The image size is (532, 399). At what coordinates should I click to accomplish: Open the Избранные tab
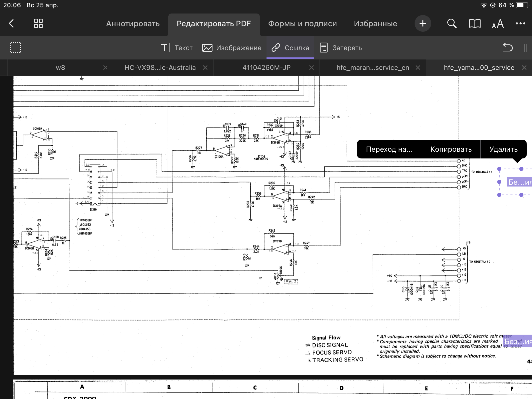[x=375, y=24]
